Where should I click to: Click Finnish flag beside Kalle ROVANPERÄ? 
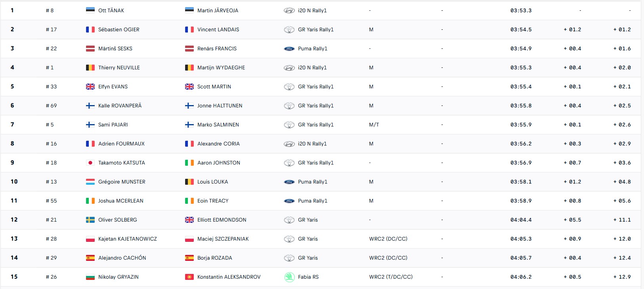click(90, 106)
